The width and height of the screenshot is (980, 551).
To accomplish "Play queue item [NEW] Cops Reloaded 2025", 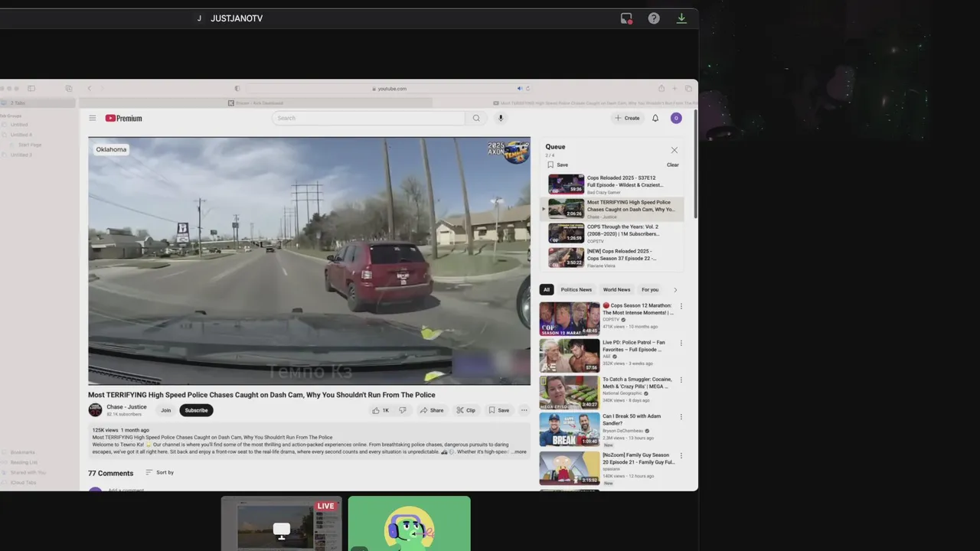I will click(611, 258).
